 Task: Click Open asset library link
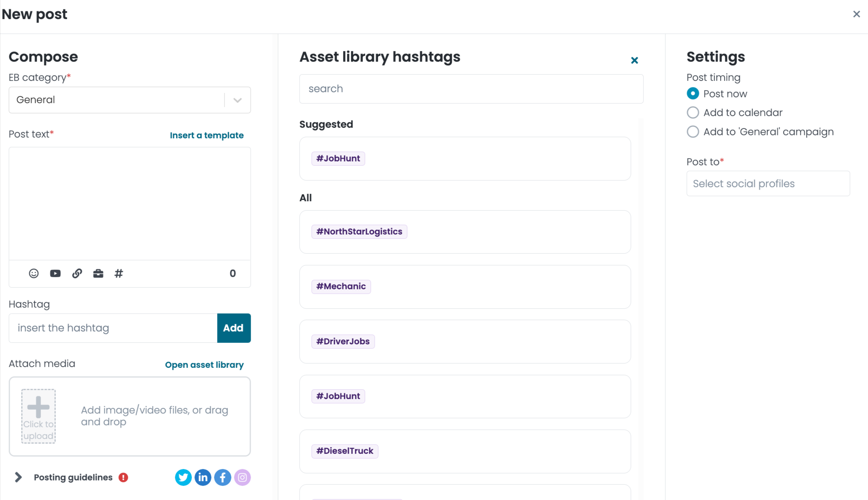coord(204,365)
